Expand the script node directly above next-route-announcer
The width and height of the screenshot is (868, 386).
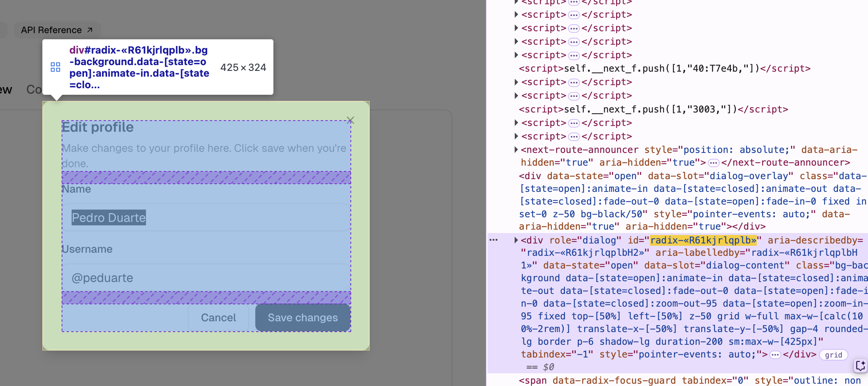pyautogui.click(x=516, y=136)
